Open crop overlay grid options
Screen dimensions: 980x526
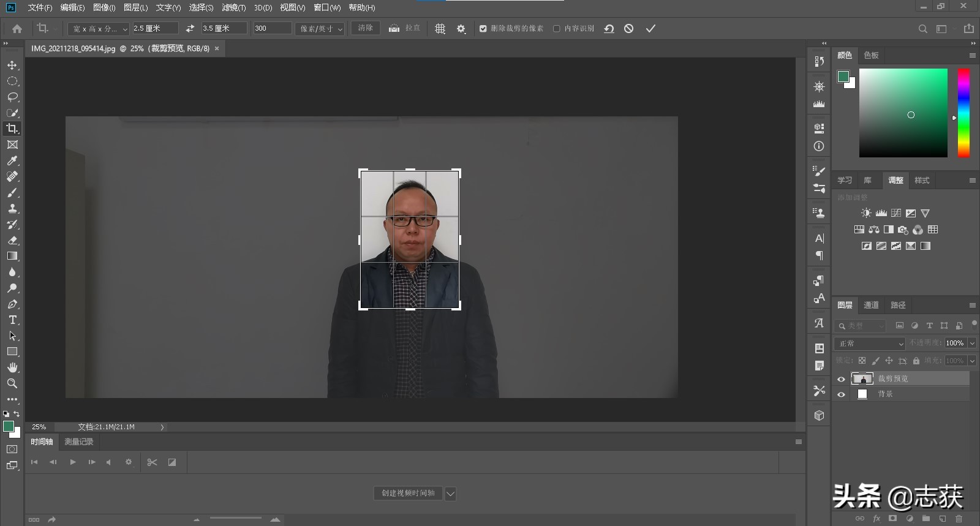pyautogui.click(x=440, y=29)
